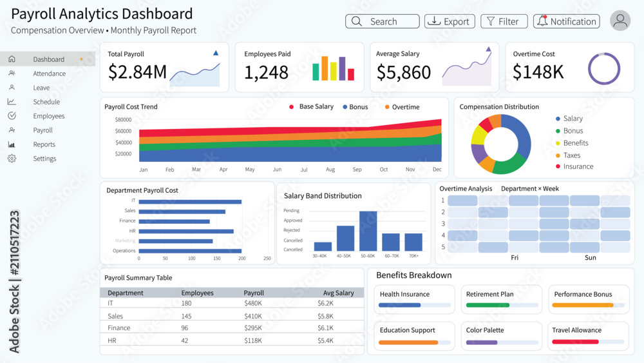Screen dimensions: 644x363
Task: Click the people icon next to Attendance
Action: (12, 73)
